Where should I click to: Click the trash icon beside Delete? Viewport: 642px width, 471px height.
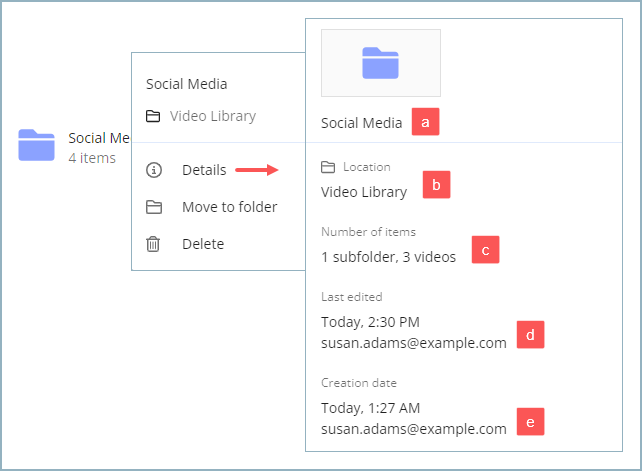(x=153, y=244)
